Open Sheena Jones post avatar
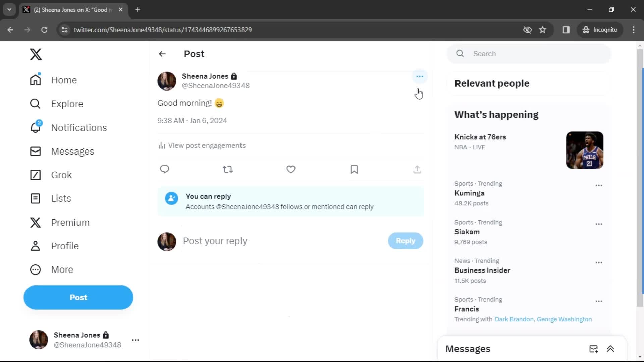 [x=167, y=81]
